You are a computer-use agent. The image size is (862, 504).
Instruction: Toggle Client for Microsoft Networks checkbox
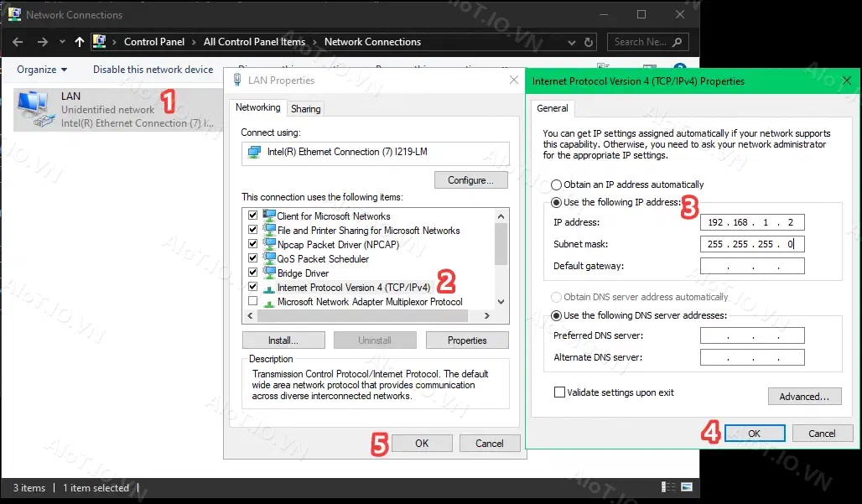253,216
